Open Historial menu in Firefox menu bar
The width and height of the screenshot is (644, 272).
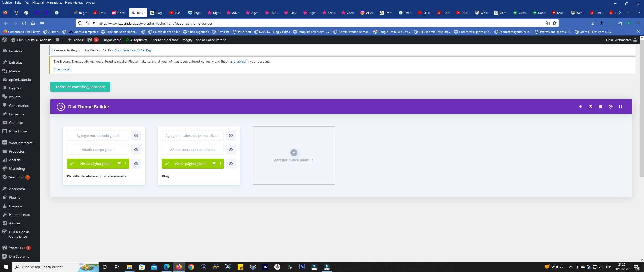pyautogui.click(x=38, y=3)
